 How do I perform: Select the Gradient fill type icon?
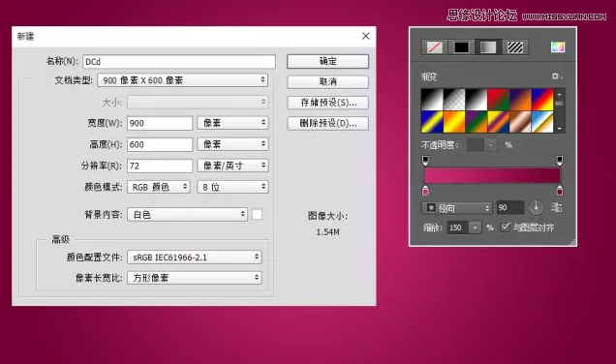(488, 47)
